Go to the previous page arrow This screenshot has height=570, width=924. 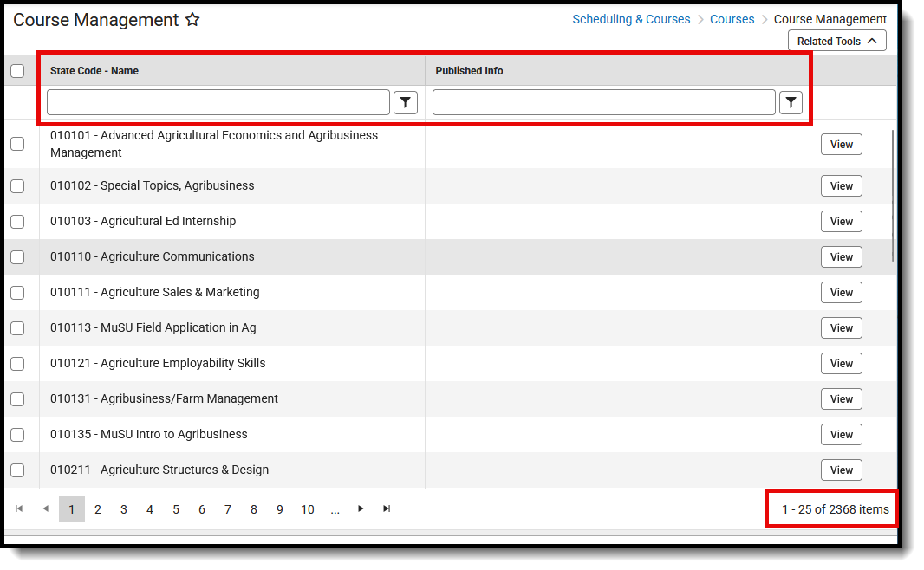point(45,508)
